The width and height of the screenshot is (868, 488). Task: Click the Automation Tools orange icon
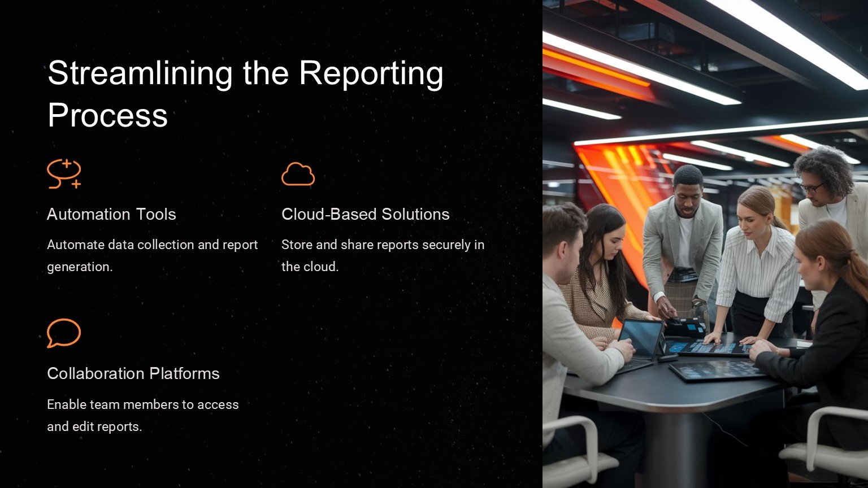64,173
